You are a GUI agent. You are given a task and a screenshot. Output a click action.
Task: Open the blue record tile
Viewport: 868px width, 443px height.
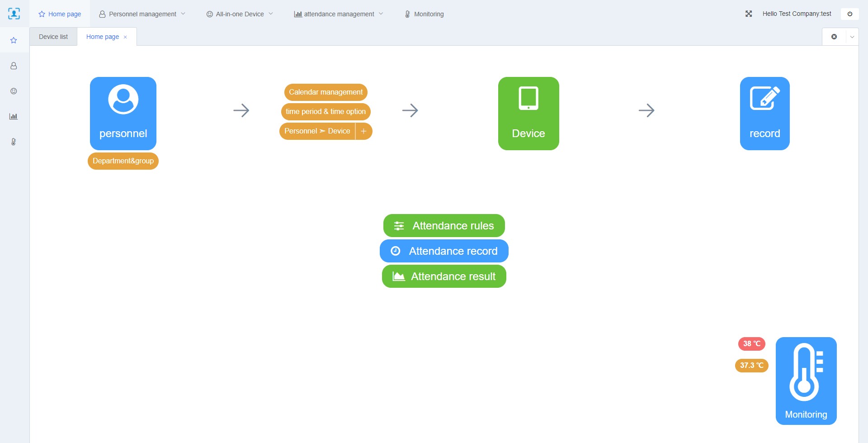(764, 113)
